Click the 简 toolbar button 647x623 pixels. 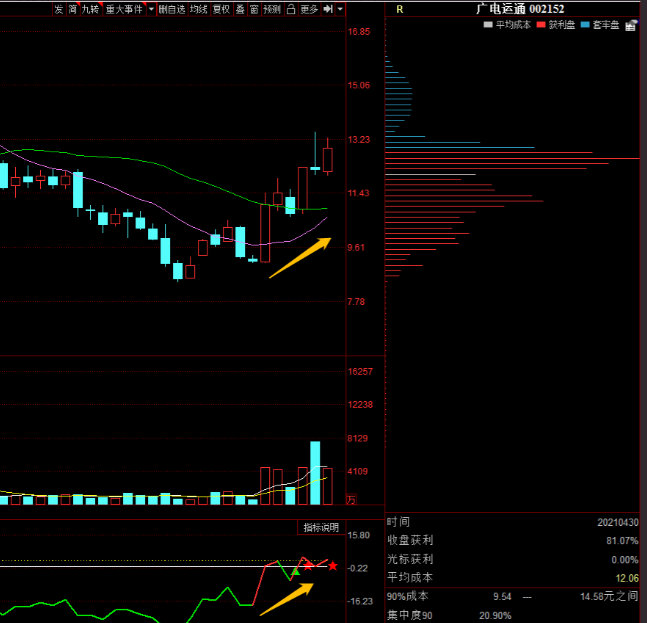73,9
